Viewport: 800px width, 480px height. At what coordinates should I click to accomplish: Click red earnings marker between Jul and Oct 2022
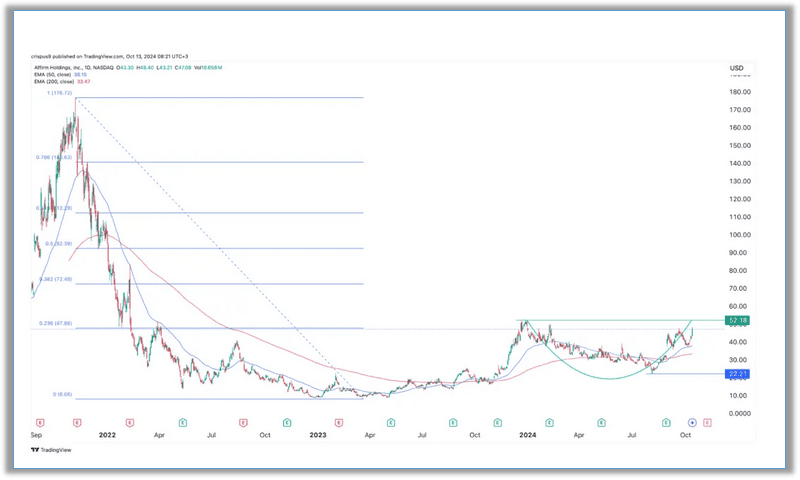click(x=243, y=422)
